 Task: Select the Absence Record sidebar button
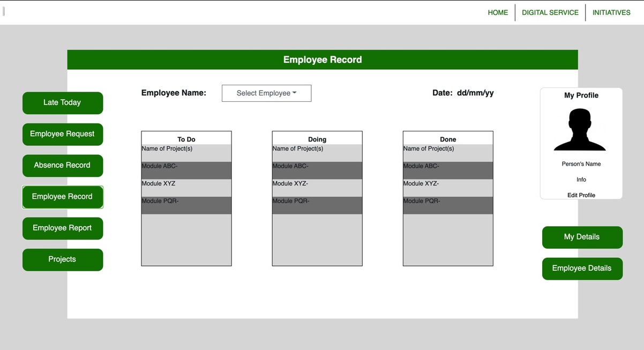[63, 166]
